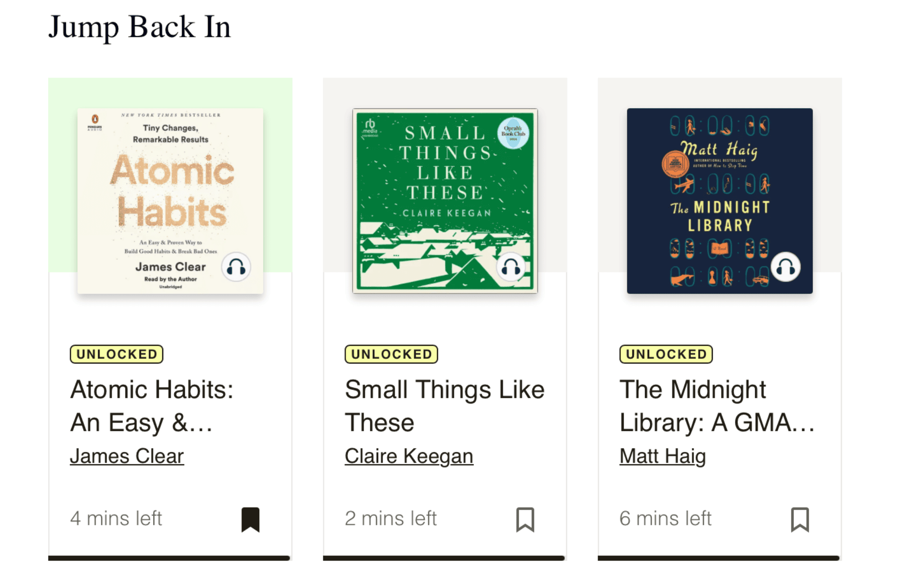
Task: Click the UNLOCKED badge on Atomic Habits
Action: (x=116, y=353)
